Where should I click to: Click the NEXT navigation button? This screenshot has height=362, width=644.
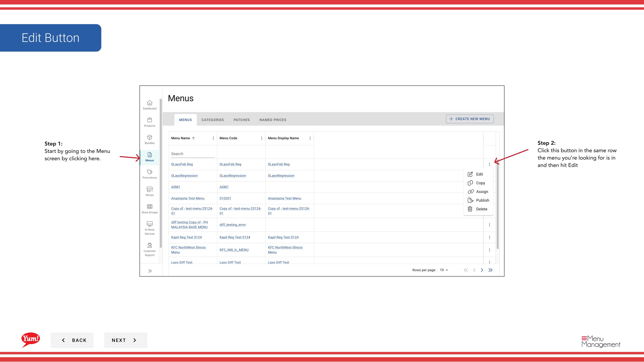pos(125,340)
